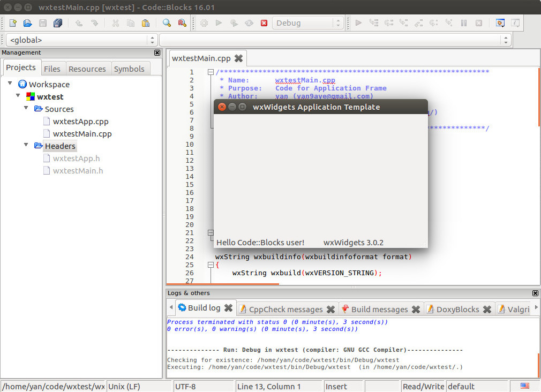Screen dimensions: 541x392
Task: Click the Save file floppy icon
Action: pyautogui.click(x=43, y=23)
